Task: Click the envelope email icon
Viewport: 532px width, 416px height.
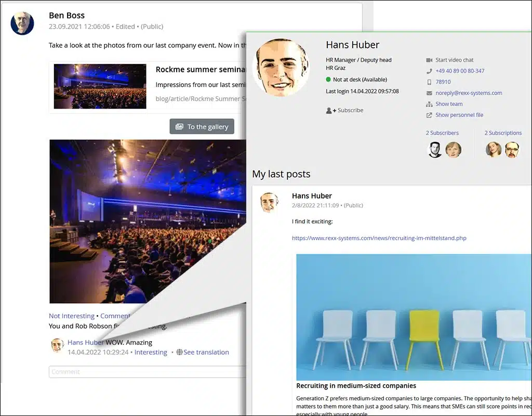Action: click(429, 93)
